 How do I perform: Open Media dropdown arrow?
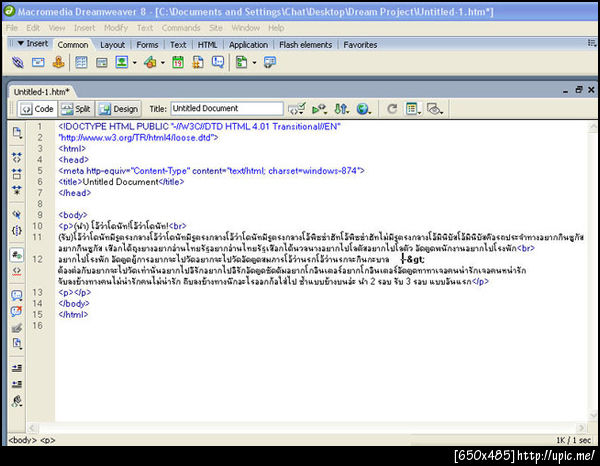point(163,63)
